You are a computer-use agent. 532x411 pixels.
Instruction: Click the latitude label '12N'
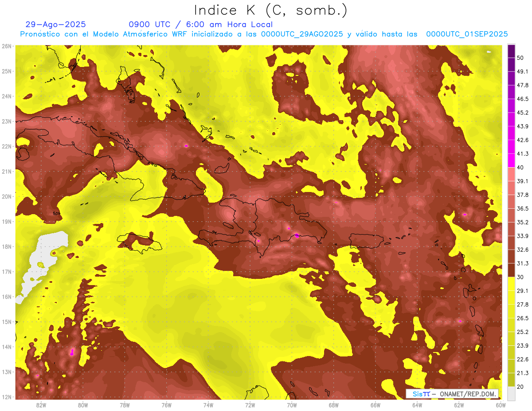coord(7,397)
